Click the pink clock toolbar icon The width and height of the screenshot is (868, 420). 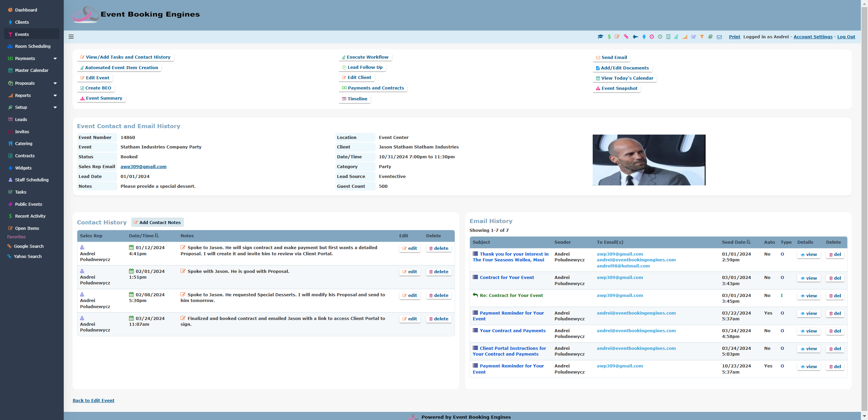click(652, 37)
